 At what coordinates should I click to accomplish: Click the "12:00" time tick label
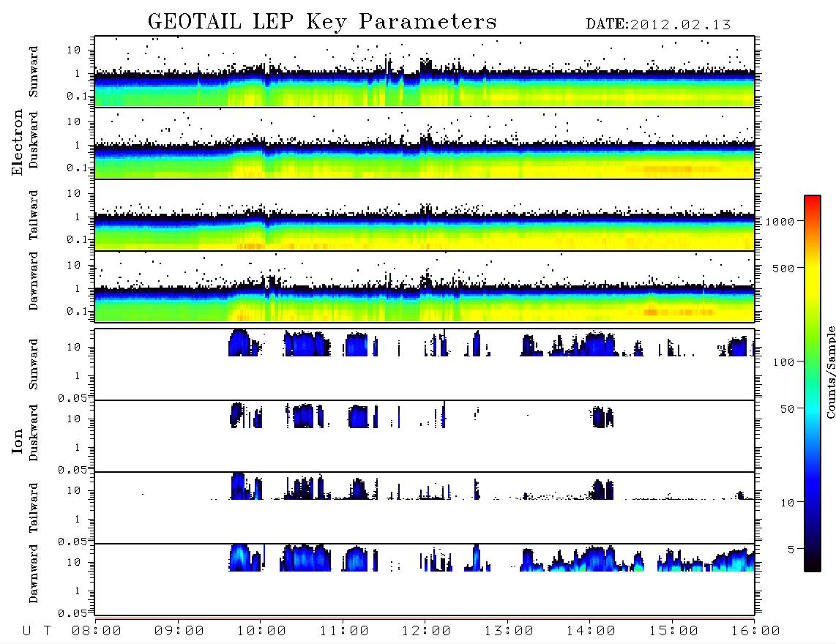click(426, 631)
